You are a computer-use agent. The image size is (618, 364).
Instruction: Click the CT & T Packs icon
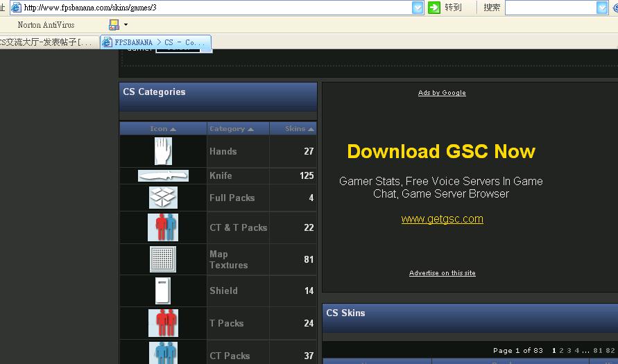pos(163,227)
